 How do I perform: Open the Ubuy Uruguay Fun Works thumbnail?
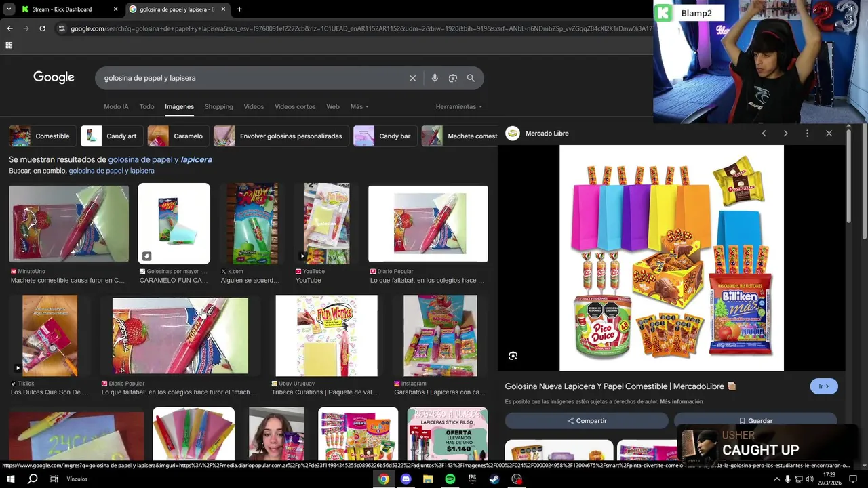(x=326, y=335)
